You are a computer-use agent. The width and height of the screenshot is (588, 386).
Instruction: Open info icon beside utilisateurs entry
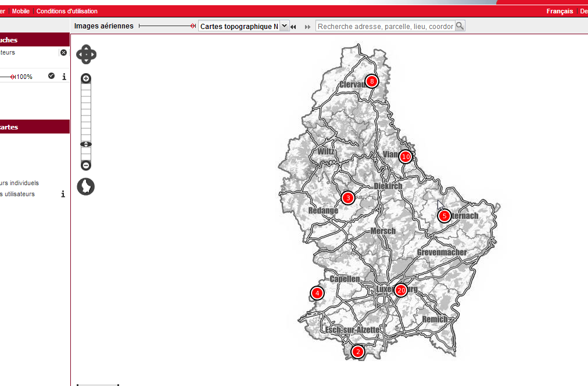click(x=63, y=194)
